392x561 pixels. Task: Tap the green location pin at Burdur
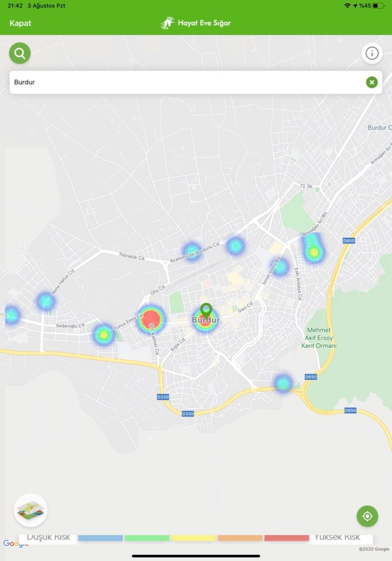coord(206,310)
